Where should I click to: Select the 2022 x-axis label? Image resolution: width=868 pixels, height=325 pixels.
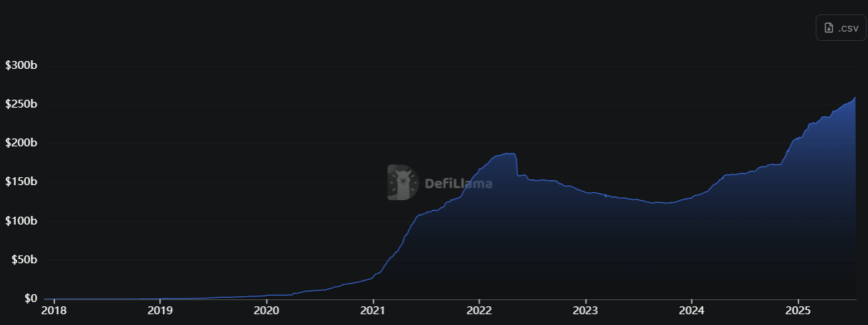[479, 311]
